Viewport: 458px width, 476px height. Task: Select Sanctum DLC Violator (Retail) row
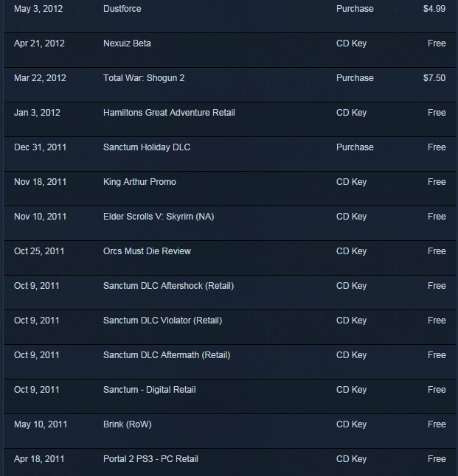230,327
